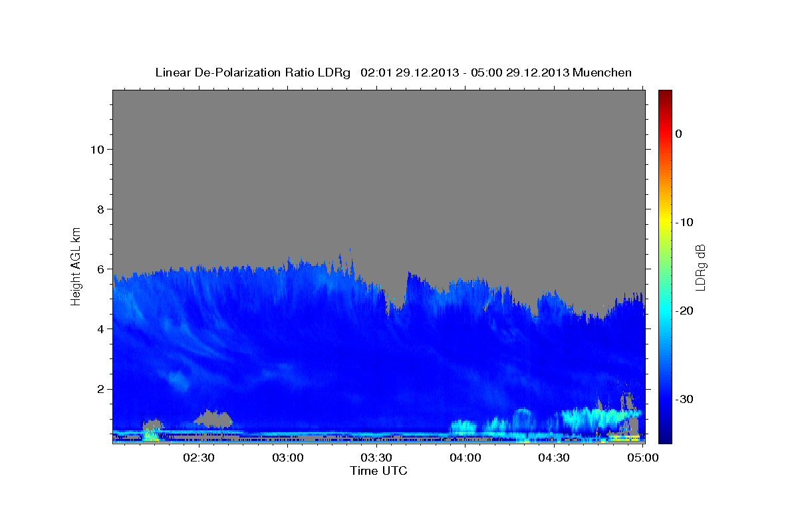This screenshot has height=532, width=798.
Task: Click the '04:00' time tick label
Action: [x=465, y=458]
